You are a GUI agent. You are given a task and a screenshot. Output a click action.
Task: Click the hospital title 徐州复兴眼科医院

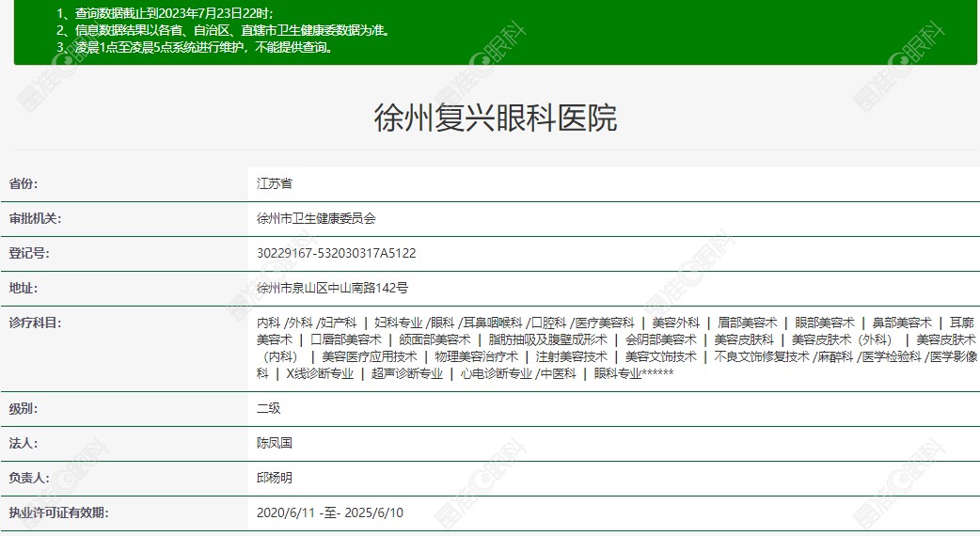495,117
